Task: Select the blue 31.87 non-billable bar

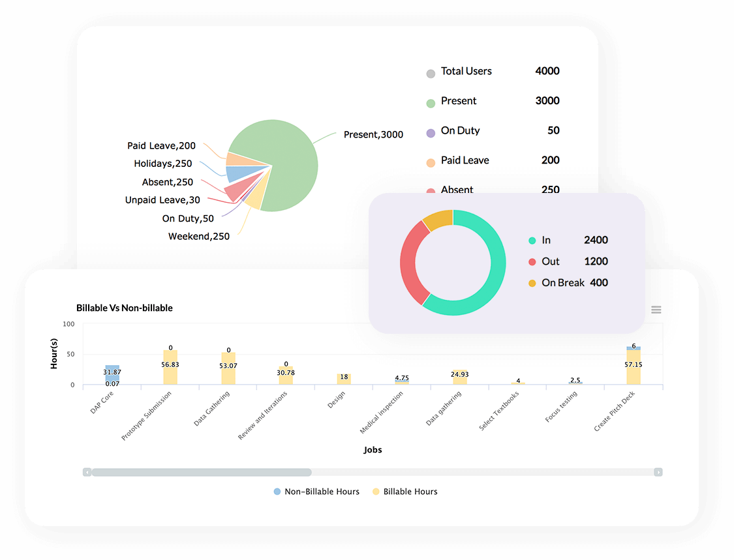Action: (x=112, y=375)
